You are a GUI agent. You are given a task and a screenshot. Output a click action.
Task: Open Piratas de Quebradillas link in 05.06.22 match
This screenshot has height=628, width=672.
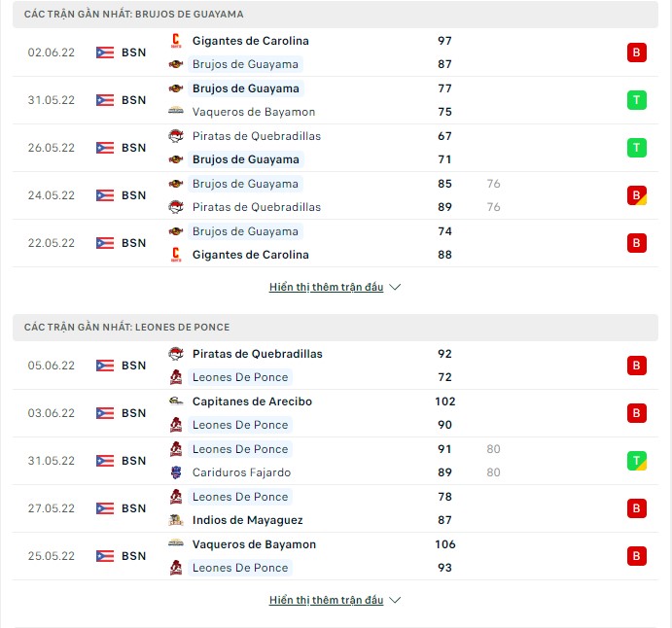pyautogui.click(x=257, y=354)
